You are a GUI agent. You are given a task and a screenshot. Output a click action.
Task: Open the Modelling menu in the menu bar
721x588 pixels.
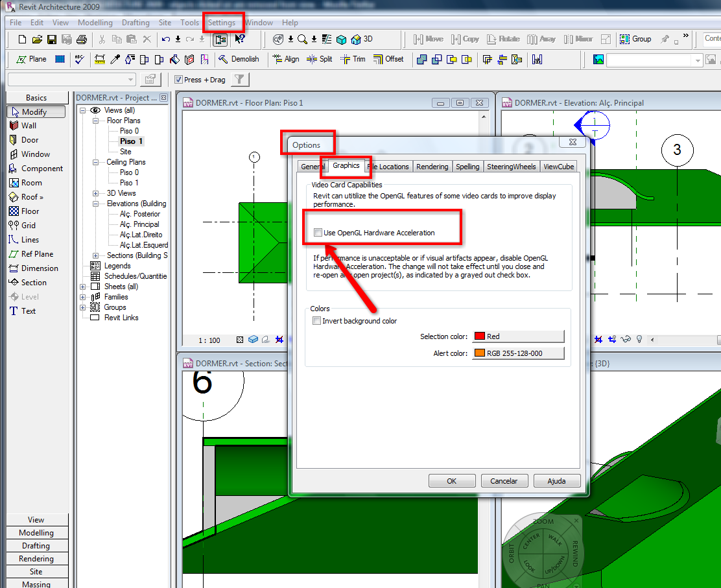pos(95,23)
